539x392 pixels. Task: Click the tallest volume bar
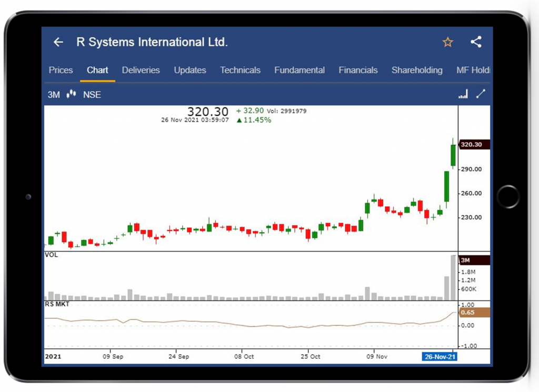tap(453, 278)
